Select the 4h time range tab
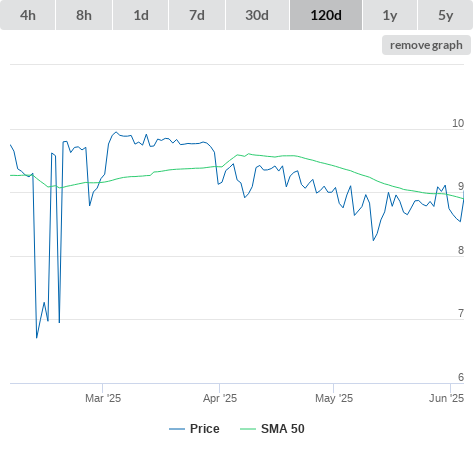474x455 pixels. point(28,15)
